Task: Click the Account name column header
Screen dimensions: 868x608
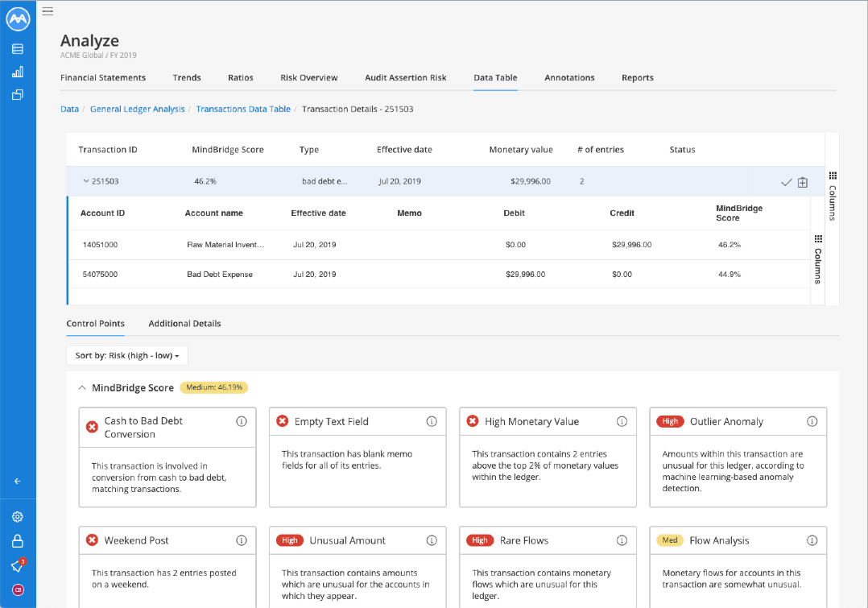Action: (x=213, y=213)
